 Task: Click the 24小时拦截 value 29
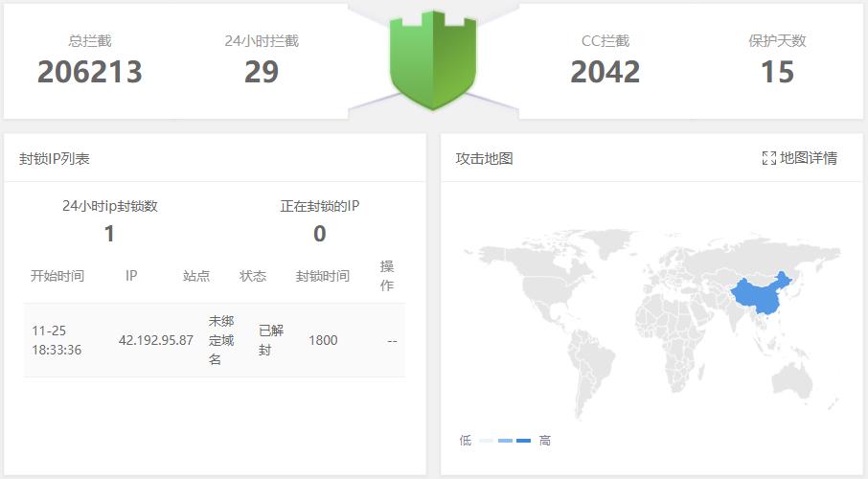point(262,72)
